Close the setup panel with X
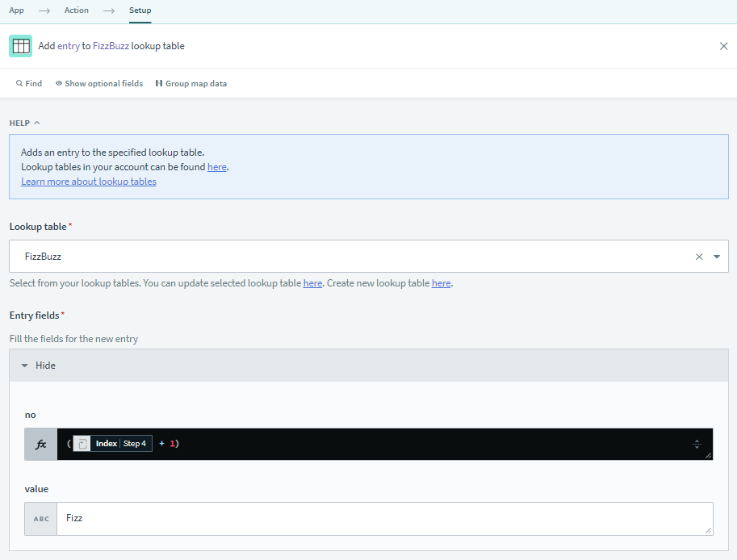 click(723, 46)
